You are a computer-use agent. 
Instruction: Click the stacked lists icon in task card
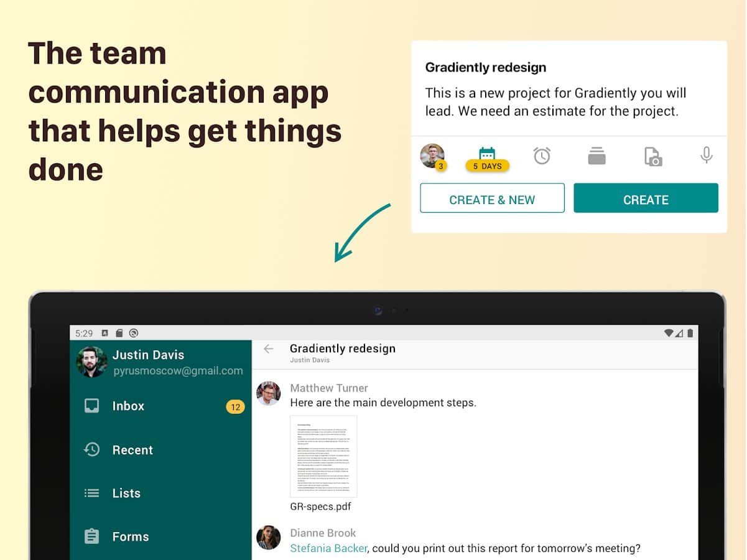[x=596, y=156]
